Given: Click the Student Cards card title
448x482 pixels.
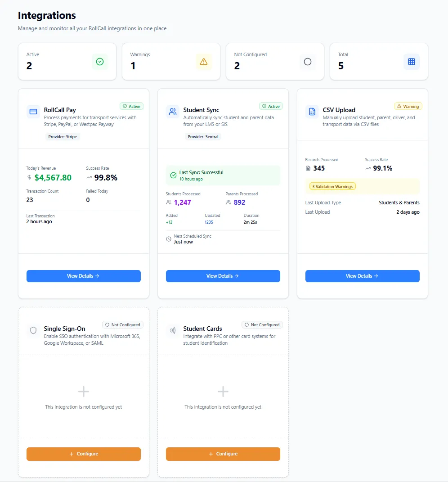Looking at the screenshot, I should (x=202, y=329).
